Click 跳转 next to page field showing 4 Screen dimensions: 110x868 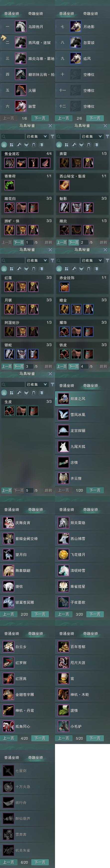[x=103, y=366]
